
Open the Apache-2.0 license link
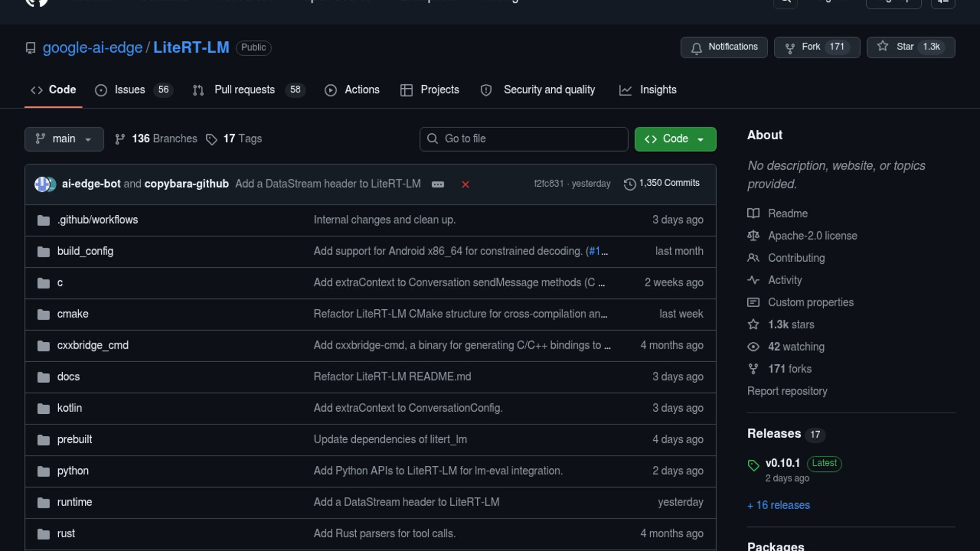(812, 236)
